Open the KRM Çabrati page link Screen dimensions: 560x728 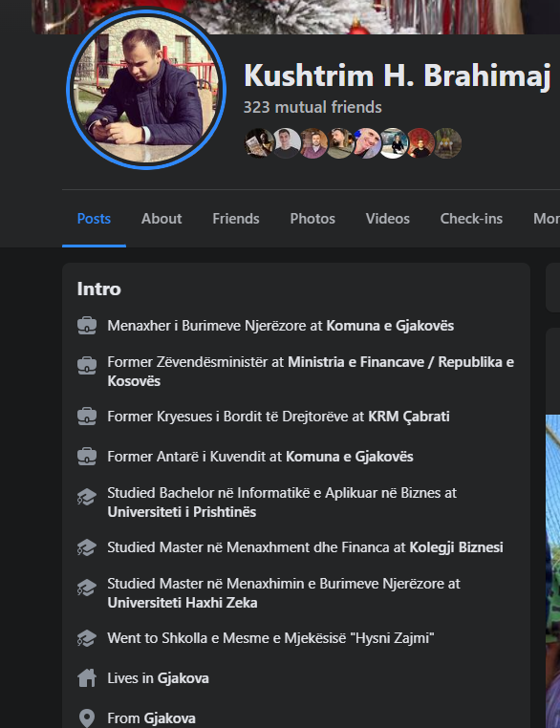point(409,417)
